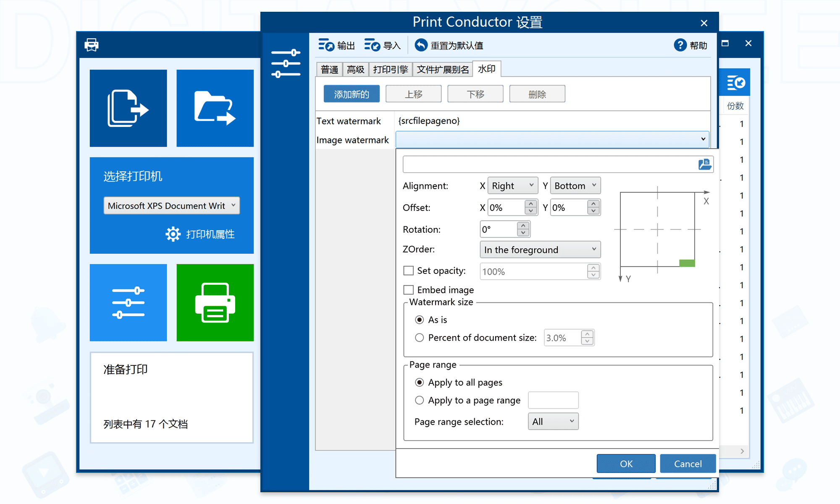Open the Alignment Y Bottom dropdown
Screen dimensions: 840x504
pyautogui.click(x=575, y=186)
